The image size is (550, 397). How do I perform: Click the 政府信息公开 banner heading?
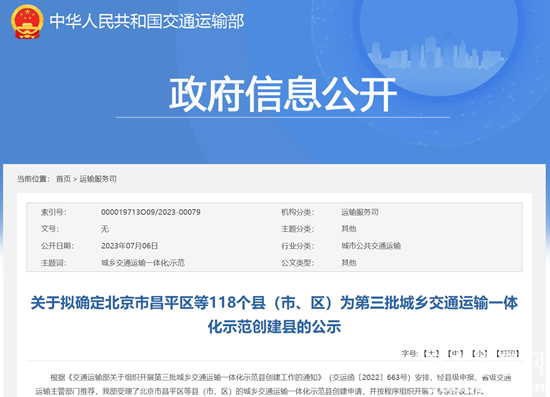point(283,94)
